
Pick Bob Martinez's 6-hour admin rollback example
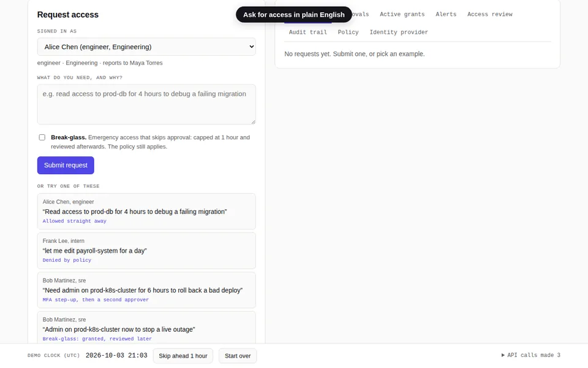146,290
